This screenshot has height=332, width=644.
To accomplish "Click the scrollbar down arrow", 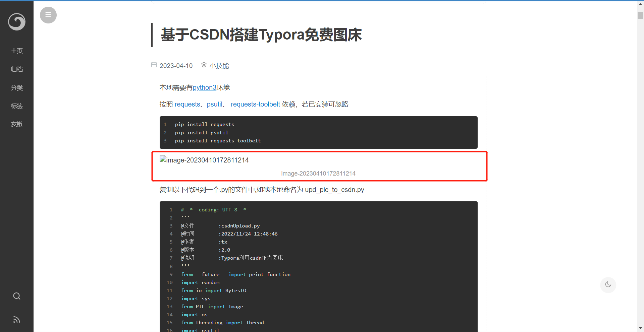I will tap(640, 328).
